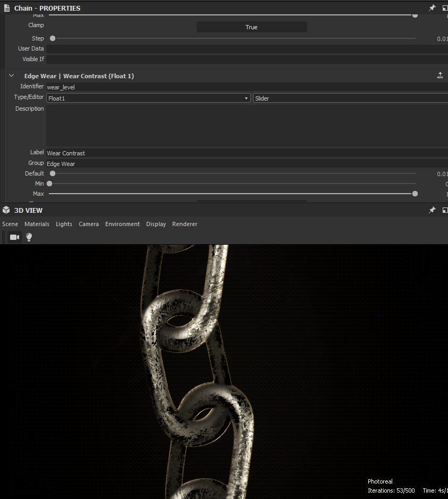
Task: Collapse the Edge Wear | Wear Contrast section
Action: 12,76
